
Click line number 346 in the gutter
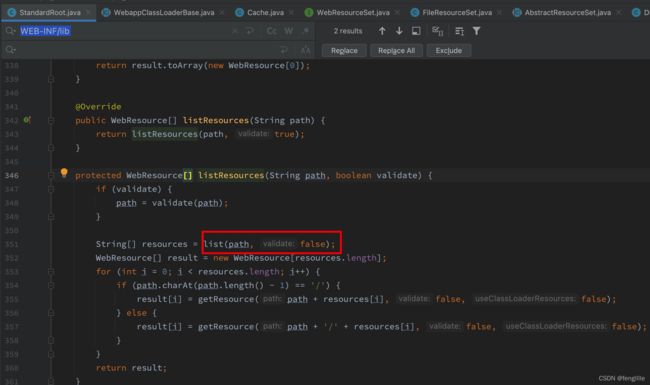(x=12, y=175)
